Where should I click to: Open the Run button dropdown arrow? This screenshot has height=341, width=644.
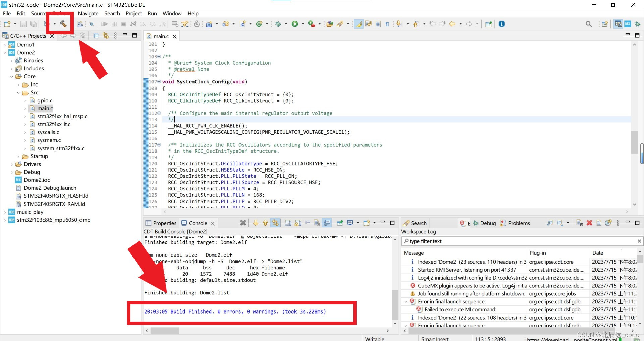(303, 24)
